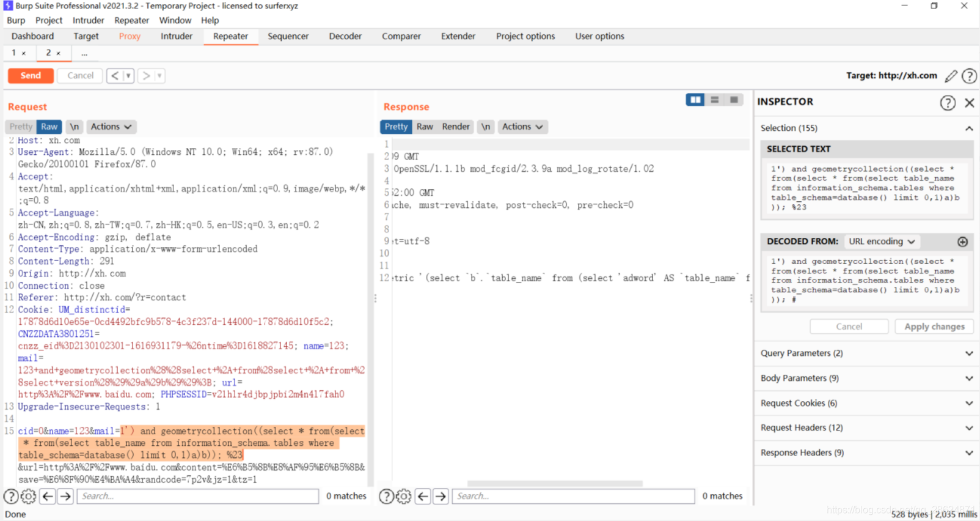
Task: Switch response view to Render
Action: point(456,127)
